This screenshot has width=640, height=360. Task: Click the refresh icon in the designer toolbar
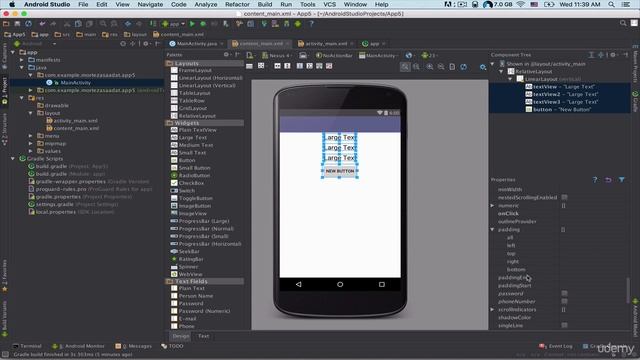[463, 67]
